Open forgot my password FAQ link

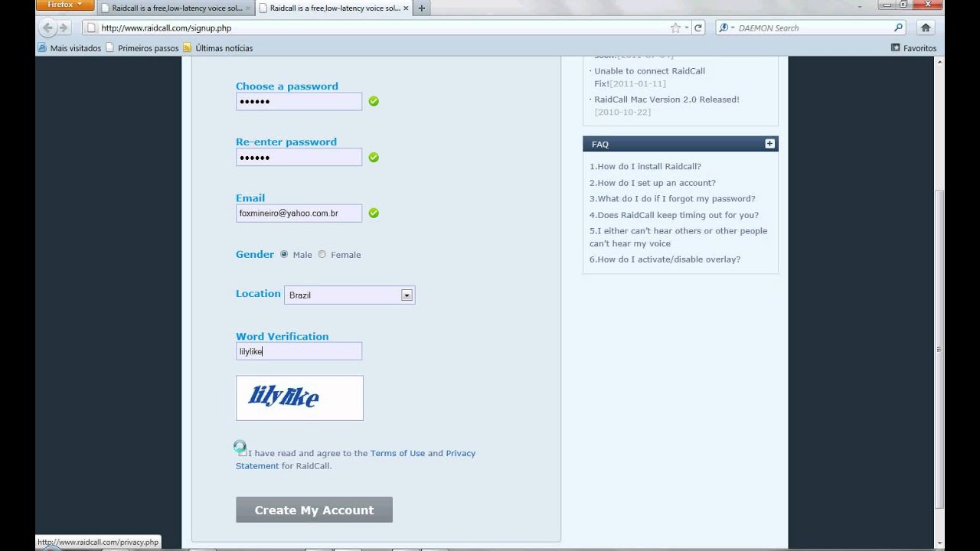click(x=672, y=198)
